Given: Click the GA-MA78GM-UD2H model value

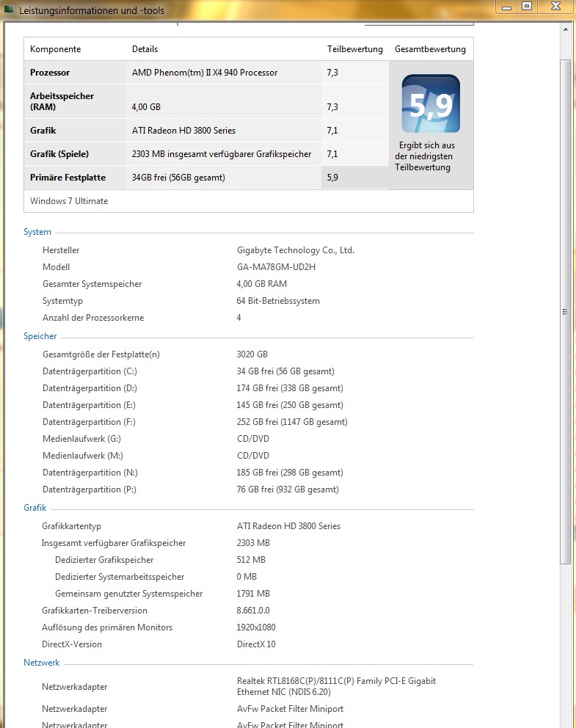Looking at the screenshot, I should coord(276,267).
